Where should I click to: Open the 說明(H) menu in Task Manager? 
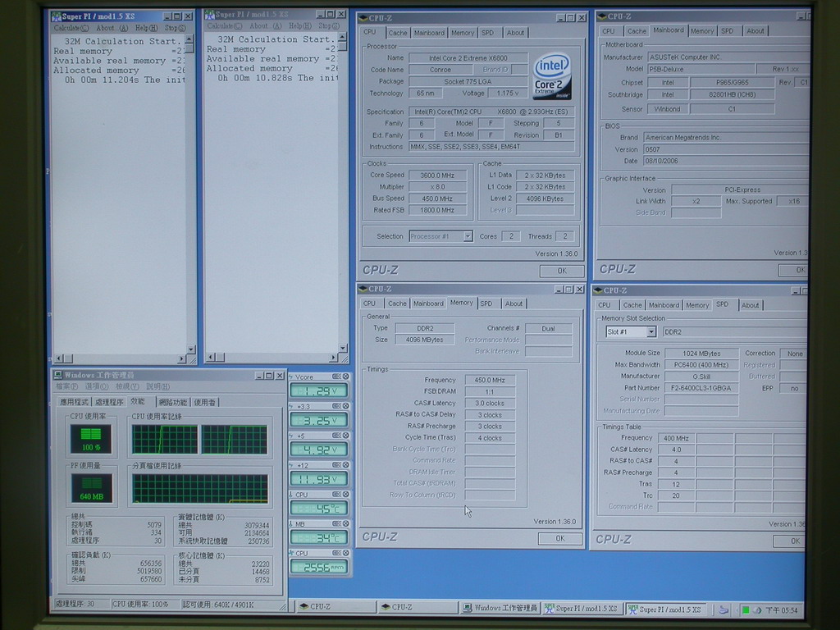tap(158, 386)
